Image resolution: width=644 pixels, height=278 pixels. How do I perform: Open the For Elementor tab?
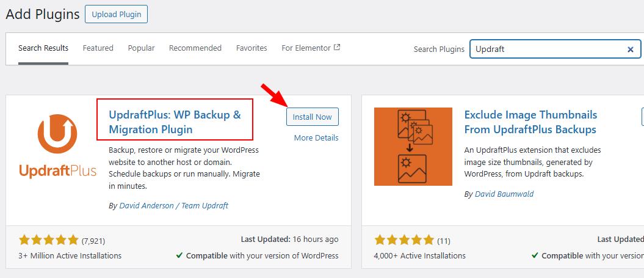tap(306, 48)
